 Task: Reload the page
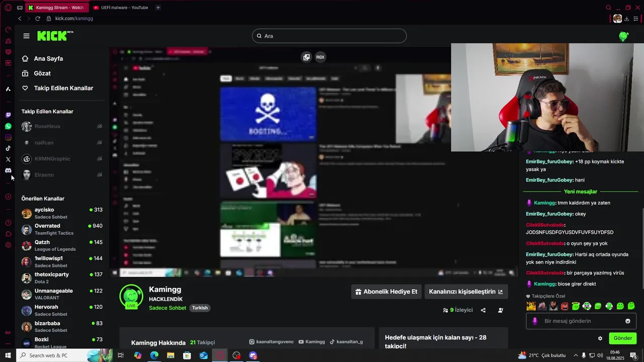click(x=37, y=19)
